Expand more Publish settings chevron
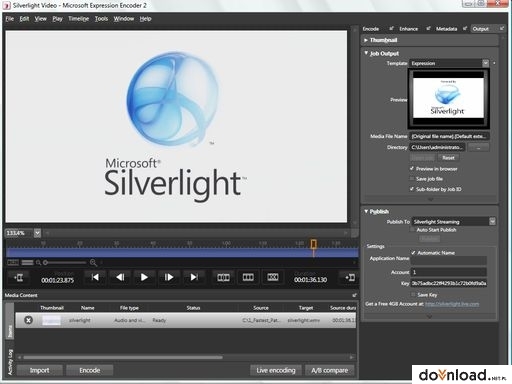The image size is (512, 384). coord(429,316)
